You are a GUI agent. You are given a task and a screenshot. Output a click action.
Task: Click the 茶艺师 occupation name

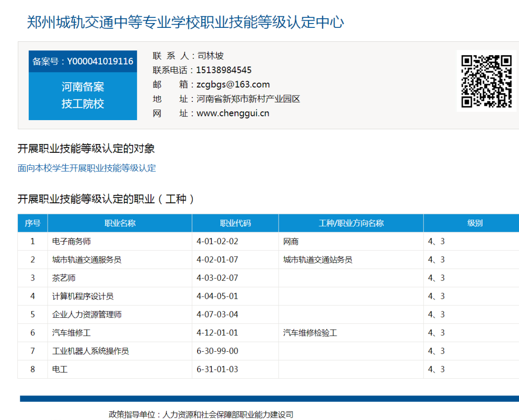pyautogui.click(x=64, y=278)
